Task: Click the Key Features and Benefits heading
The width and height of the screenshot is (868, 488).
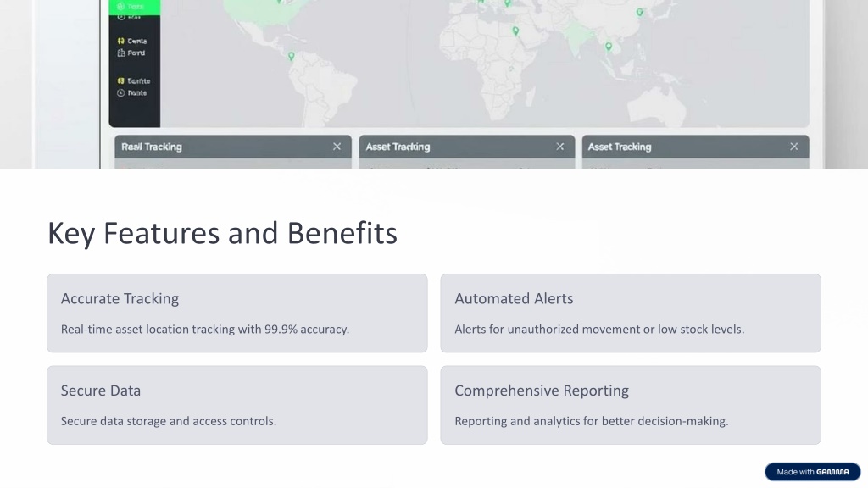Action: point(223,233)
